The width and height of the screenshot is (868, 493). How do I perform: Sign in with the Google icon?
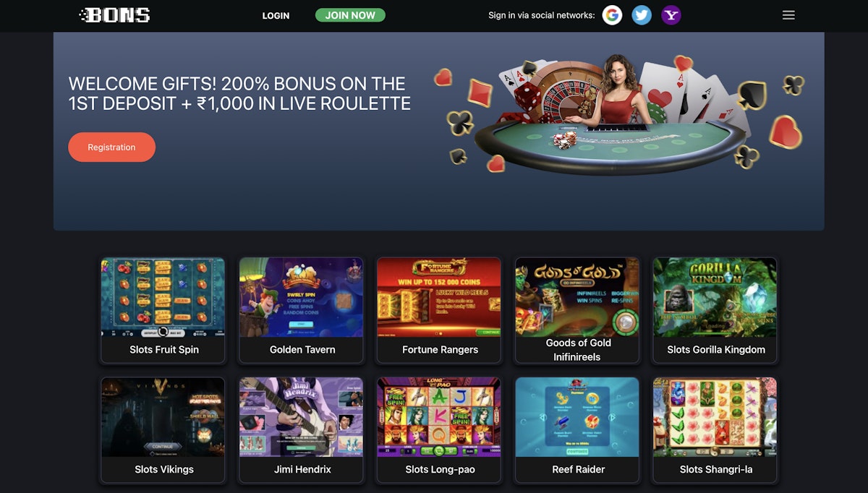[613, 15]
